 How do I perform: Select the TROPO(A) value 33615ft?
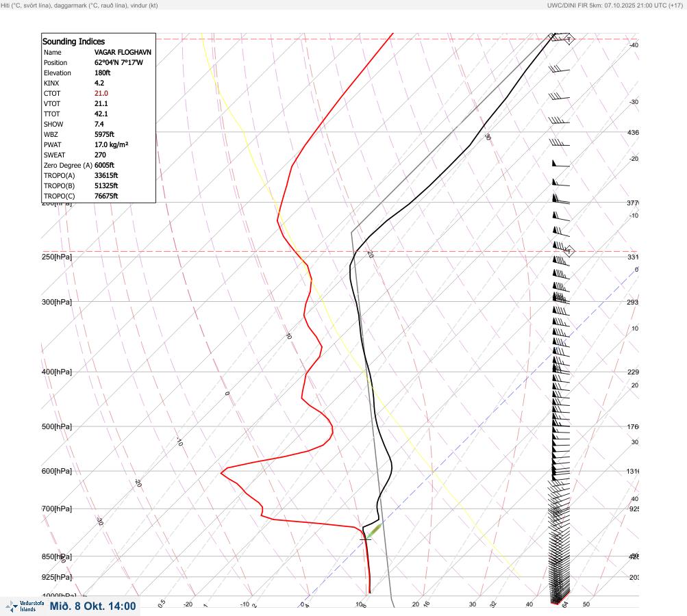(106, 176)
